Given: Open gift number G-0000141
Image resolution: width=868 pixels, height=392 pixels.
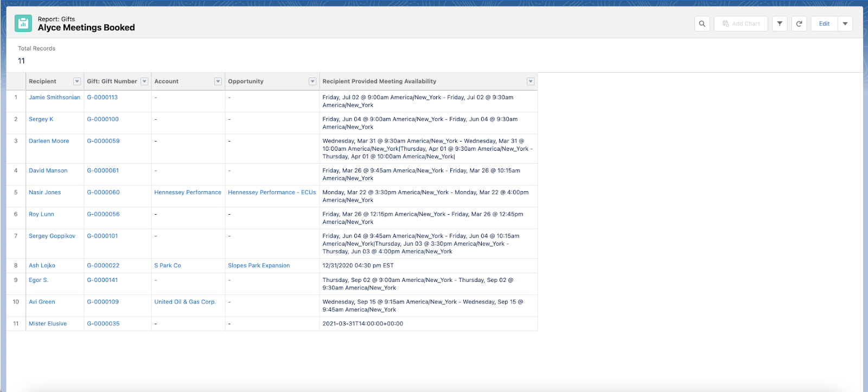Looking at the screenshot, I should click(103, 280).
